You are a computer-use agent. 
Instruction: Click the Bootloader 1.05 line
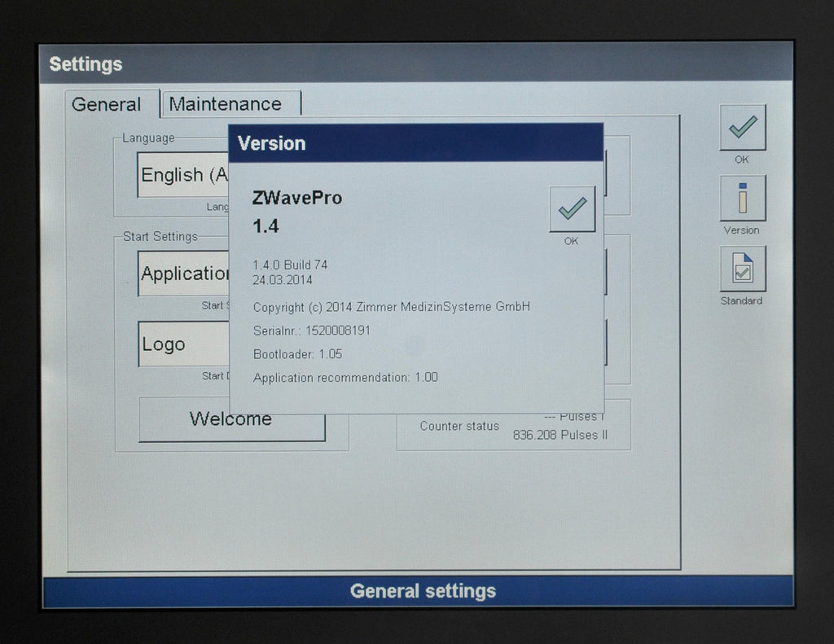(298, 354)
